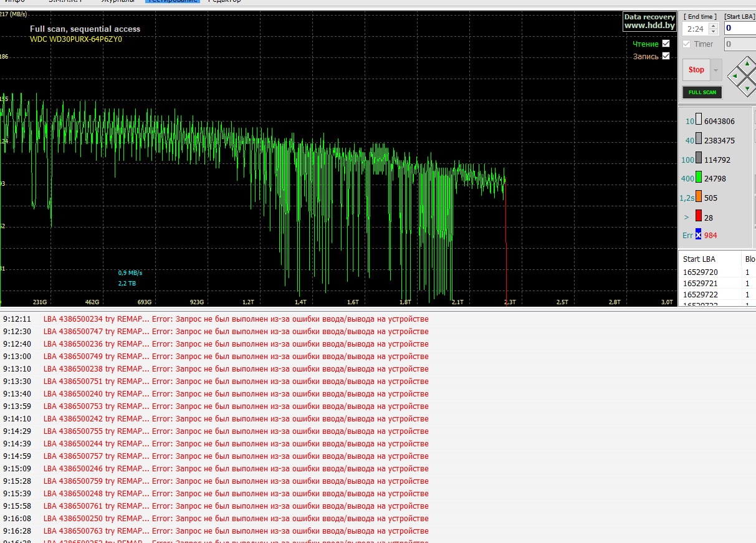This screenshot has height=543, width=756.
Task: Click the up arrow of navigation diamond
Action: [x=747, y=63]
